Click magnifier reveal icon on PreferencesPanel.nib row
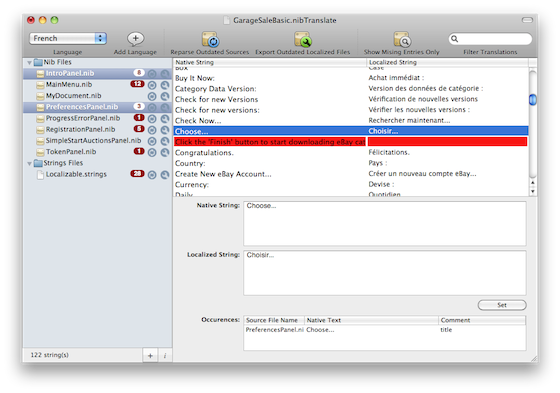This screenshot has height=393, width=560. (x=165, y=107)
